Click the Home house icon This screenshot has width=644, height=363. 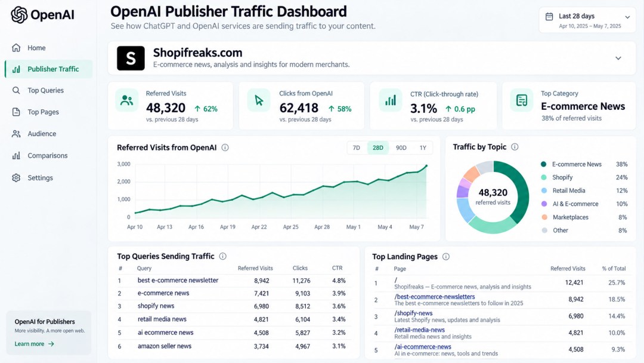(16, 48)
